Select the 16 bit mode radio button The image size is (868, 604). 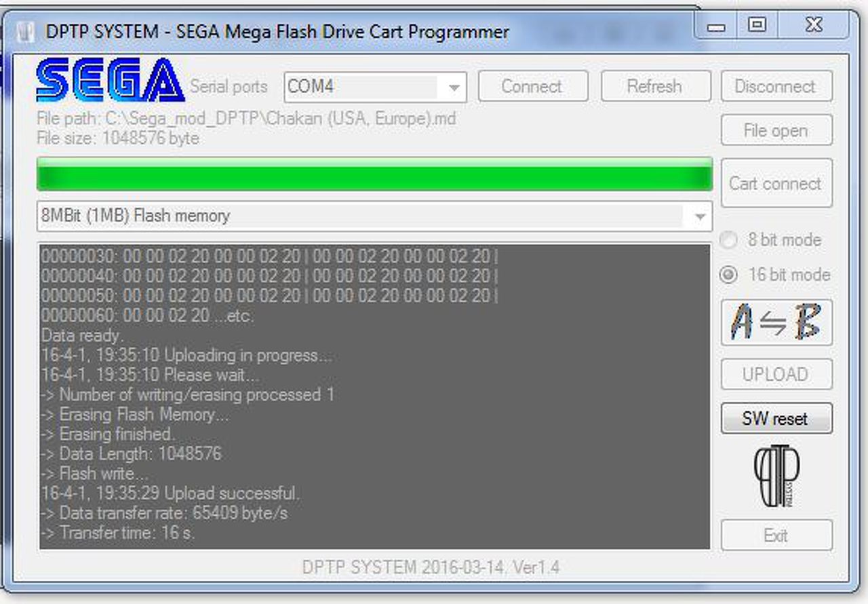pos(728,275)
